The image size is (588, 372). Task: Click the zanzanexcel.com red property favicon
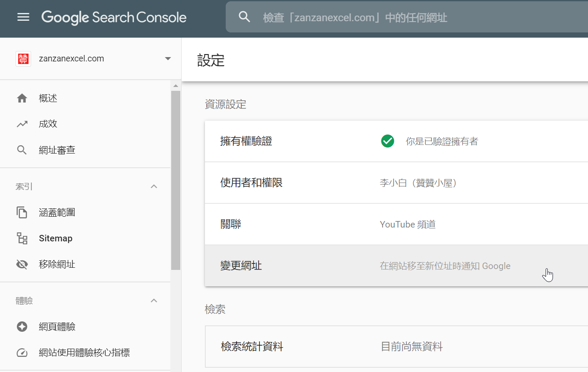pos(23,59)
